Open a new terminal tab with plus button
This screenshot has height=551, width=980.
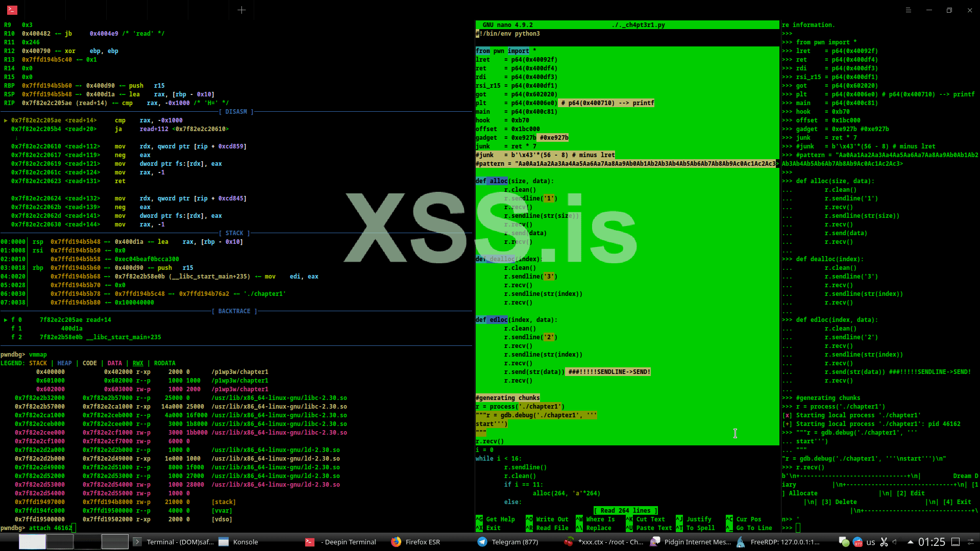[241, 10]
